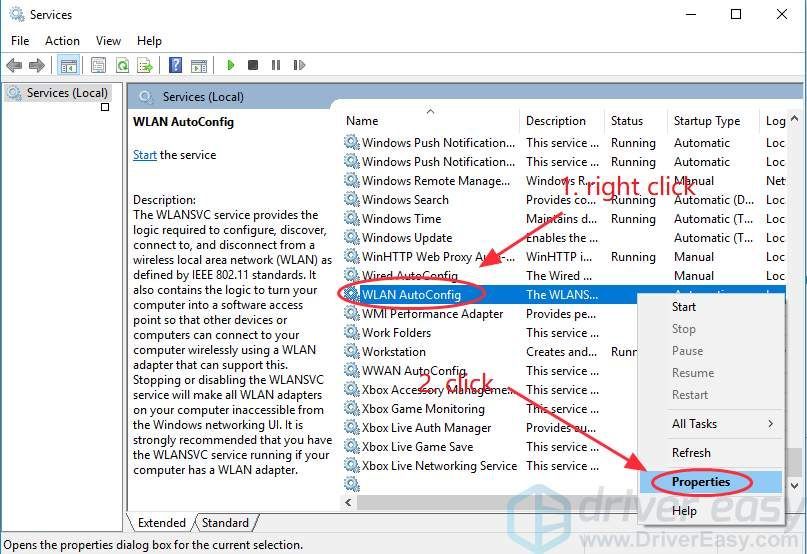Viewport: 807px width, 554px height.
Task: Open the Help menu in menu bar
Action: pyautogui.click(x=149, y=41)
